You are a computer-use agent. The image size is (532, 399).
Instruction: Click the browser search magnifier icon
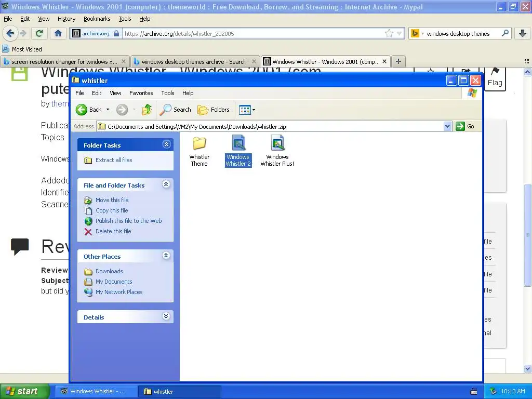coord(505,33)
